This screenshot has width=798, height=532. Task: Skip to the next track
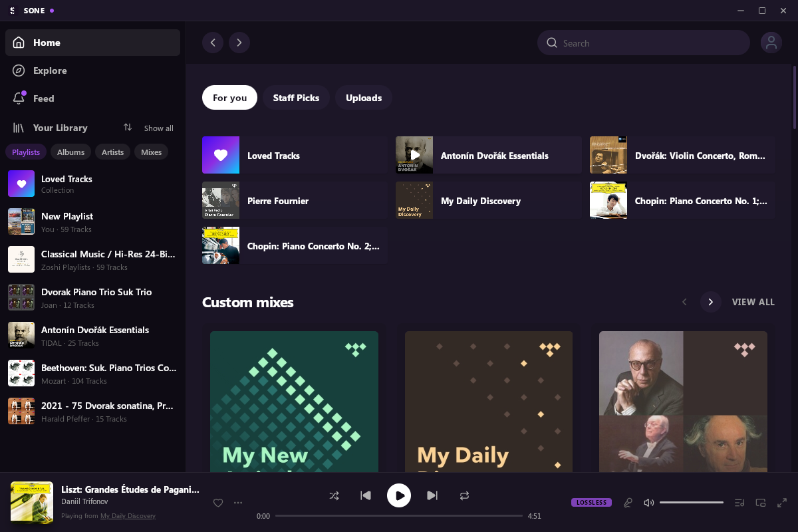[432, 495]
